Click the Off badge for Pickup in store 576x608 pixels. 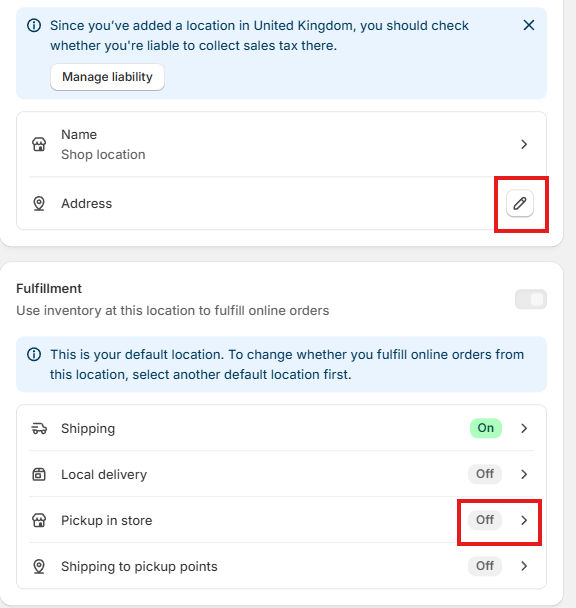[x=485, y=520]
